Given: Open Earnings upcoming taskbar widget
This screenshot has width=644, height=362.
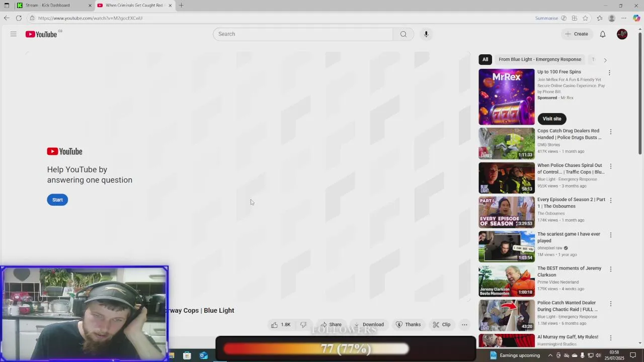Looking at the screenshot, I should coord(515,355).
